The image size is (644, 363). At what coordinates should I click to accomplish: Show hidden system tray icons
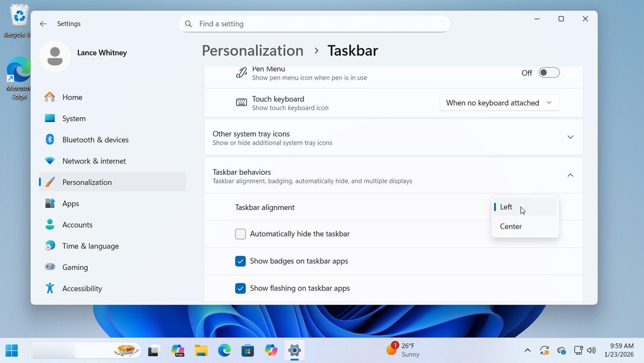click(528, 351)
